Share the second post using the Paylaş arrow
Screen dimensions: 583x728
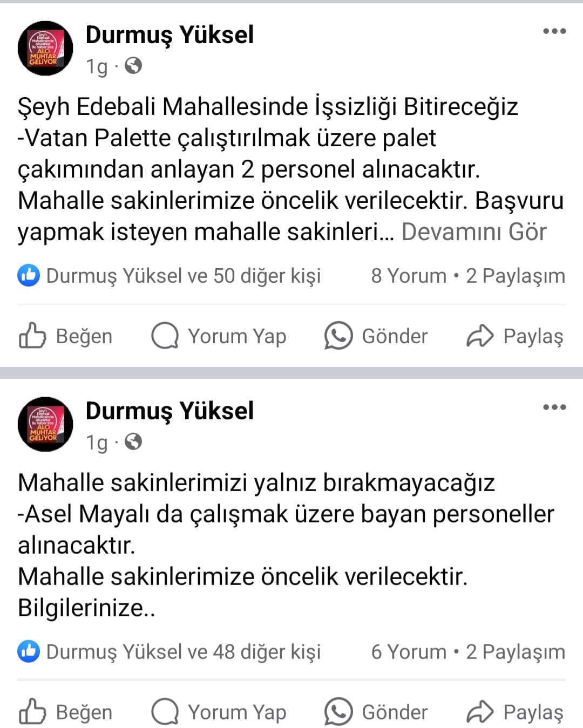click(480, 712)
